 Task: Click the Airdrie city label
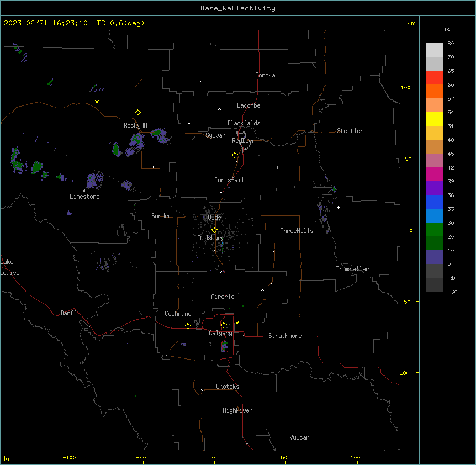[x=223, y=297]
